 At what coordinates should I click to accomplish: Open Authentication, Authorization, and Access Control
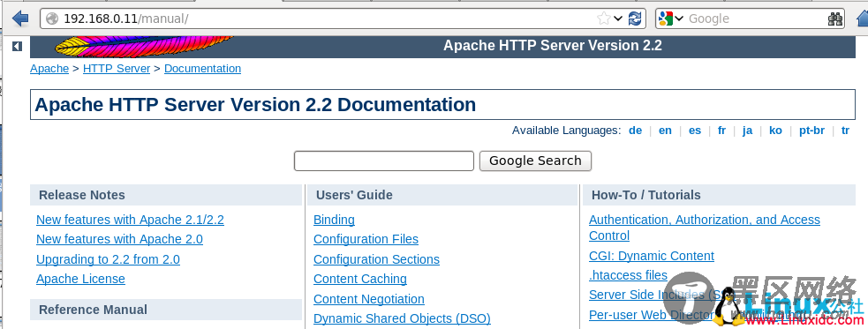coord(704,228)
